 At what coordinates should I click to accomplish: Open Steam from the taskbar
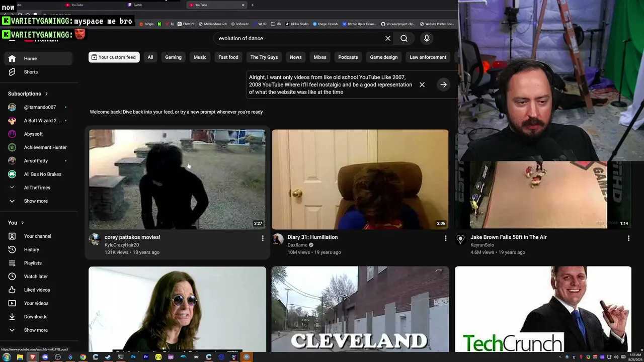click(x=108, y=357)
